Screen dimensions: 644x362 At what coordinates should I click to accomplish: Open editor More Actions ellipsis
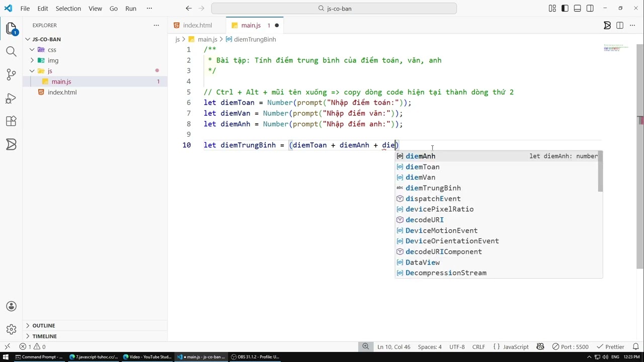[x=632, y=25]
